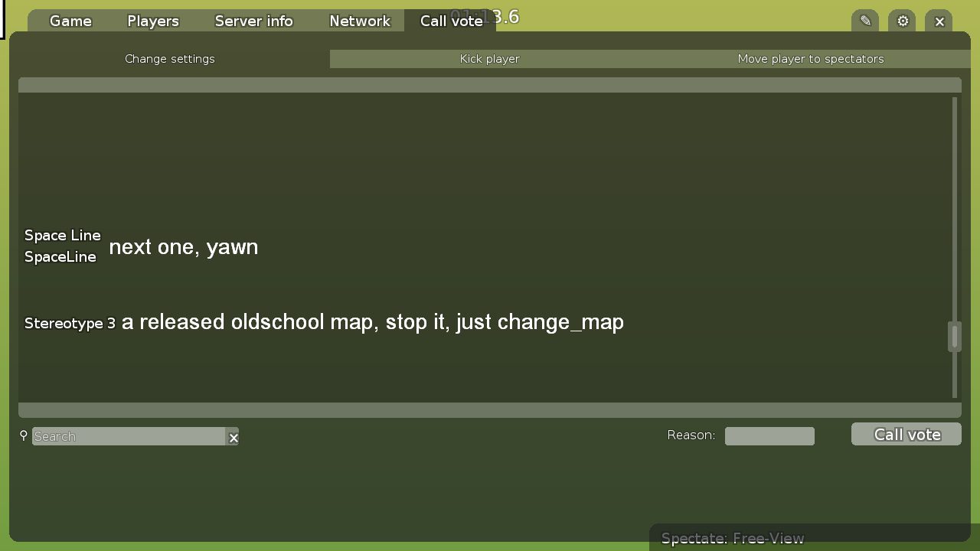The image size is (980, 551).
Task: Select the Change settings vote category
Action: point(170,58)
